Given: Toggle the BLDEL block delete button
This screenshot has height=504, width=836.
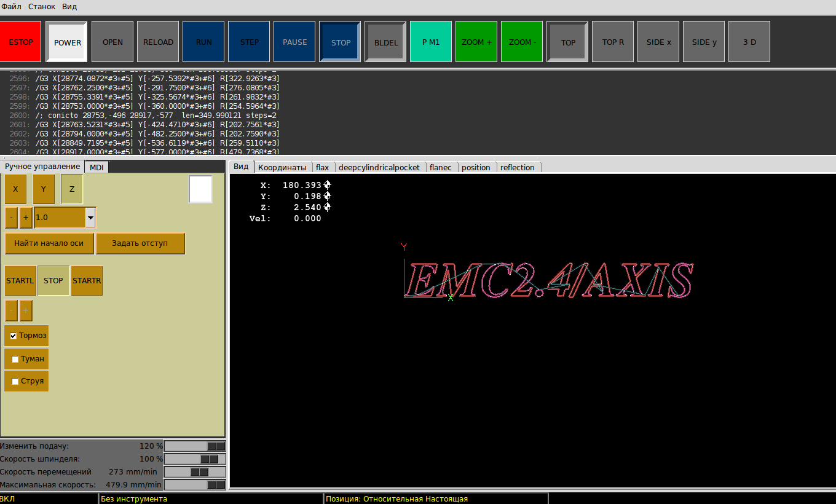Looking at the screenshot, I should pos(385,42).
